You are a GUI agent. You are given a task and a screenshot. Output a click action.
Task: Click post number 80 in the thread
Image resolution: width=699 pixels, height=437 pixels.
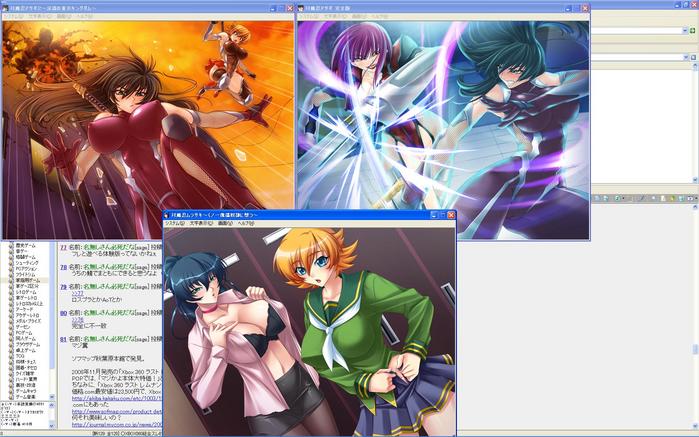(63, 313)
